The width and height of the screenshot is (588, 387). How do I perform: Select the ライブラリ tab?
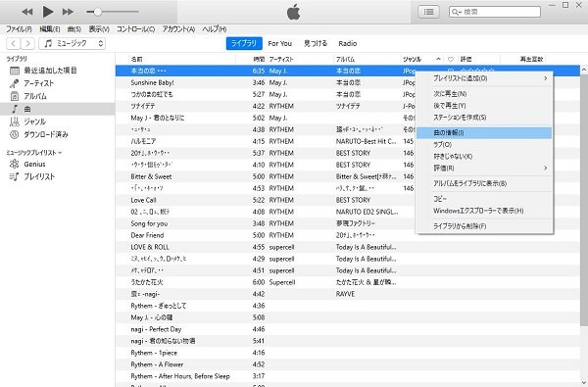tap(244, 43)
